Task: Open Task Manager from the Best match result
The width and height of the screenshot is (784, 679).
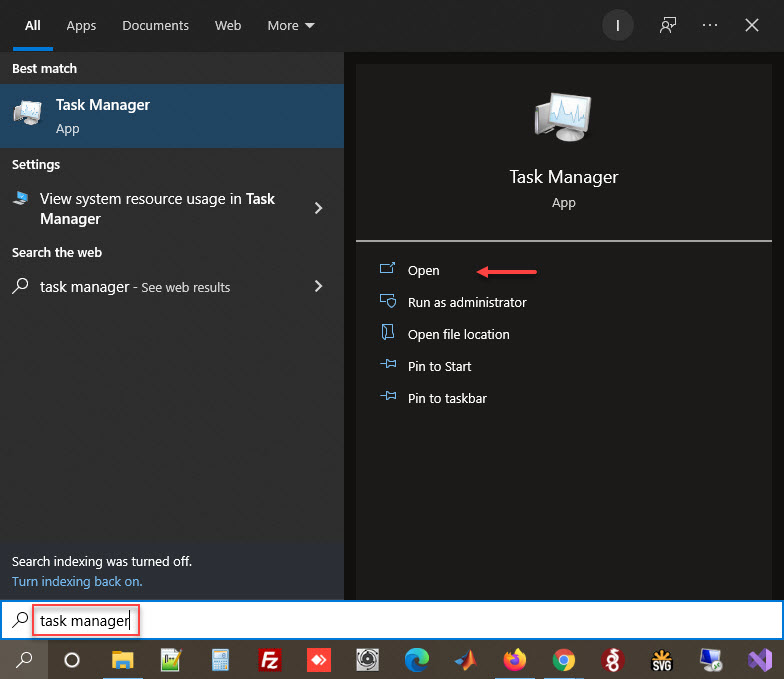Action: point(172,116)
